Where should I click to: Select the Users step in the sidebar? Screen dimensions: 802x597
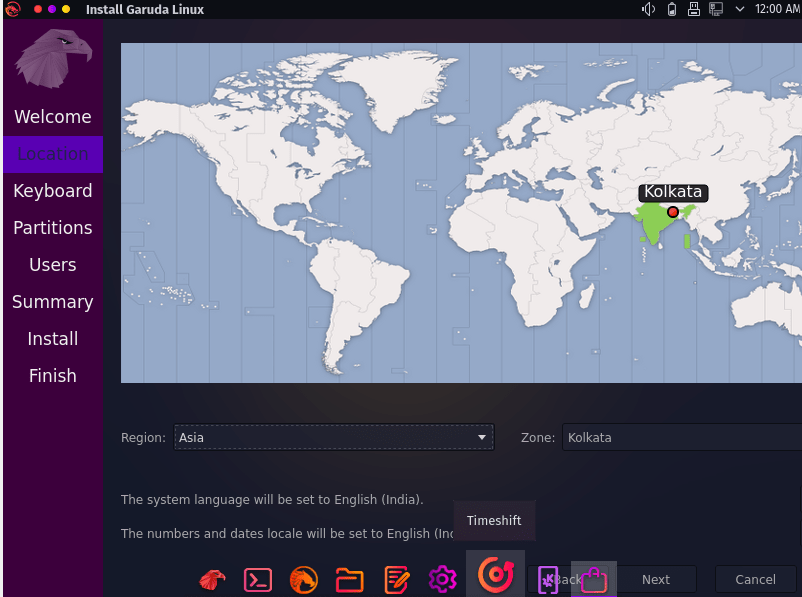53,264
